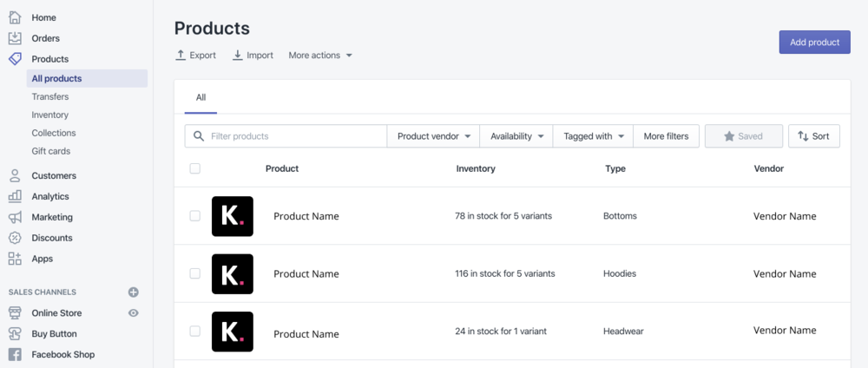868x368 pixels.
Task: Switch to the All tab
Action: 201,98
